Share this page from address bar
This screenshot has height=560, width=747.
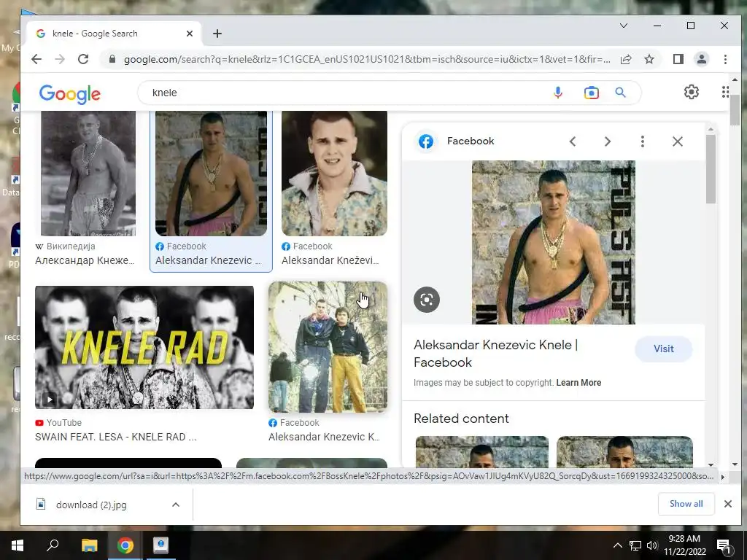pos(625,59)
